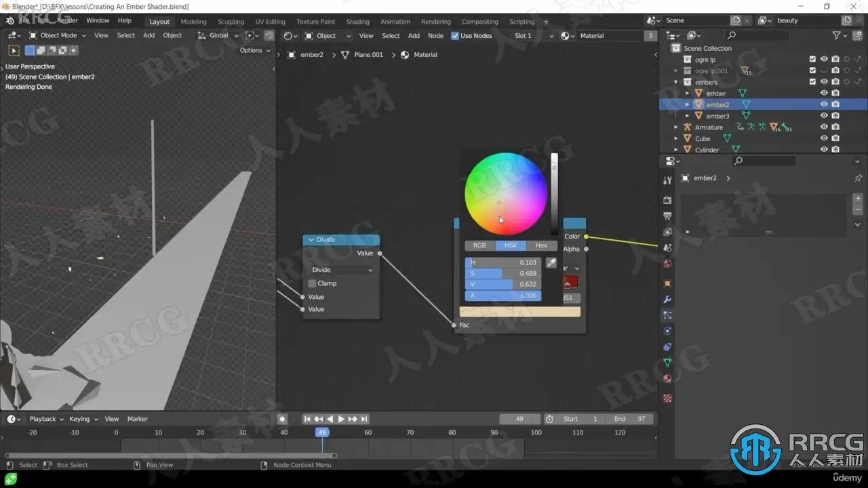This screenshot has width=868, height=488.
Task: Open the Slot 1 dropdown
Action: click(x=534, y=36)
